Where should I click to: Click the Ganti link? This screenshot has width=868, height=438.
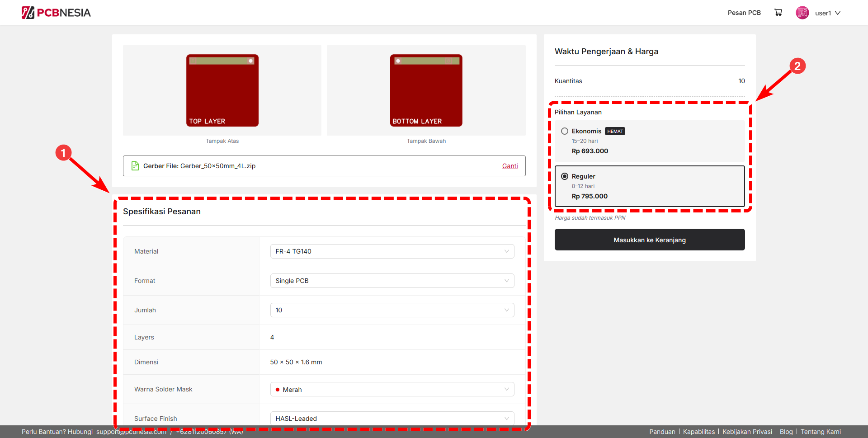pos(510,166)
